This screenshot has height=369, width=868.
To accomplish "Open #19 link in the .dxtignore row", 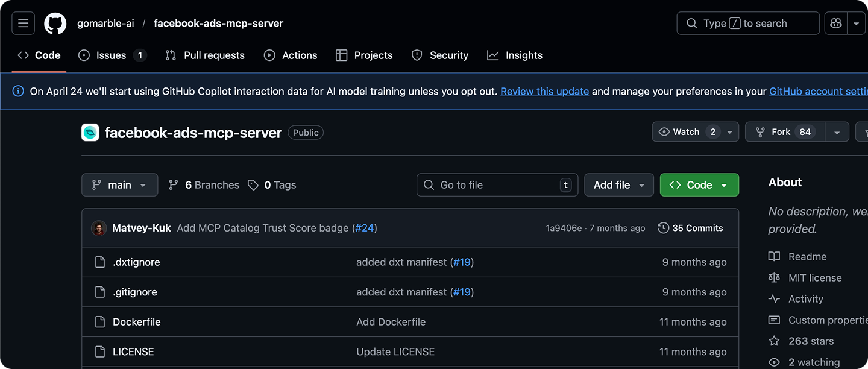I will (x=462, y=262).
